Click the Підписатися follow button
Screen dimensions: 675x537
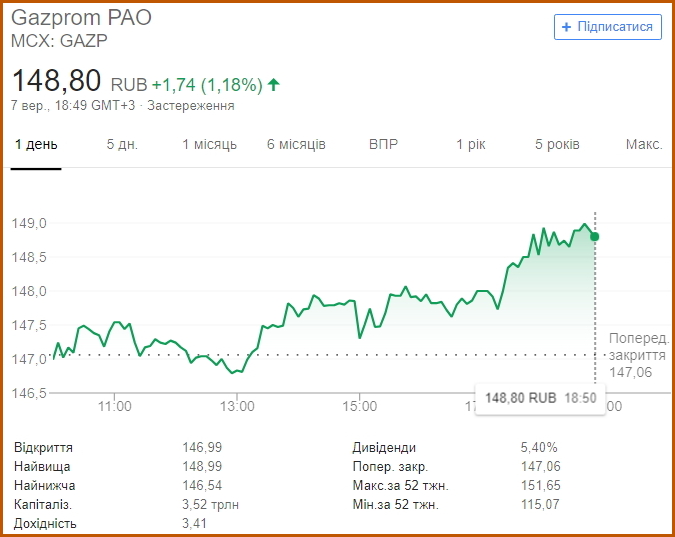coord(607,27)
